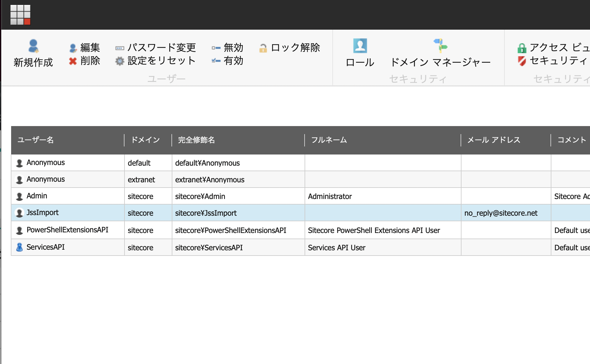The image size is (590, 364).
Task: Select the JssImport user name
Action: 43,213
